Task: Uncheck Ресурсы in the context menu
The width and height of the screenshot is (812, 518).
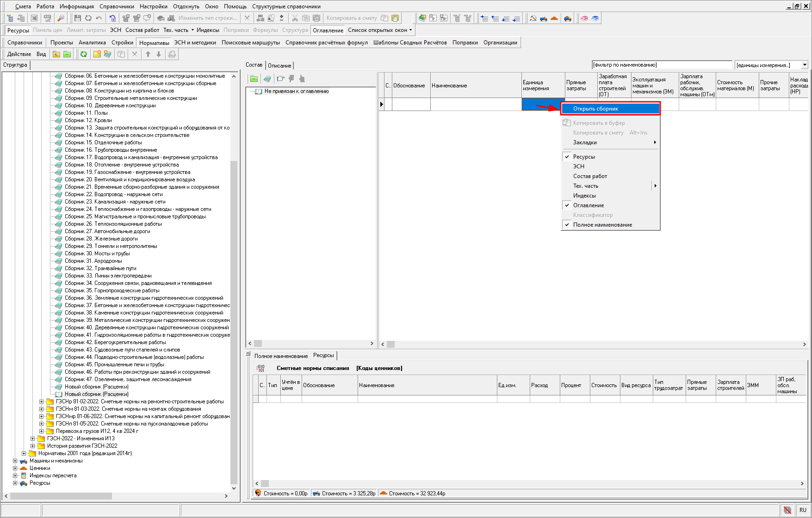Action: 584,157
